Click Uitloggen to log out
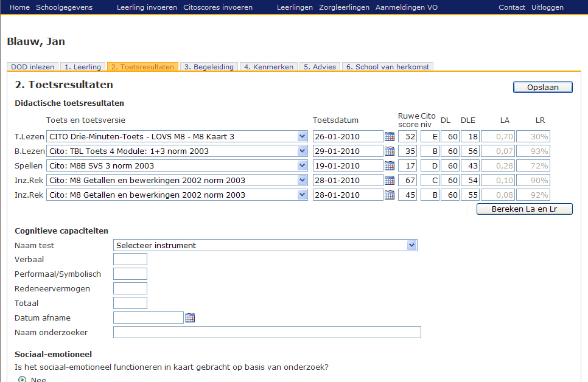The height and width of the screenshot is (382, 588). [x=547, y=7]
